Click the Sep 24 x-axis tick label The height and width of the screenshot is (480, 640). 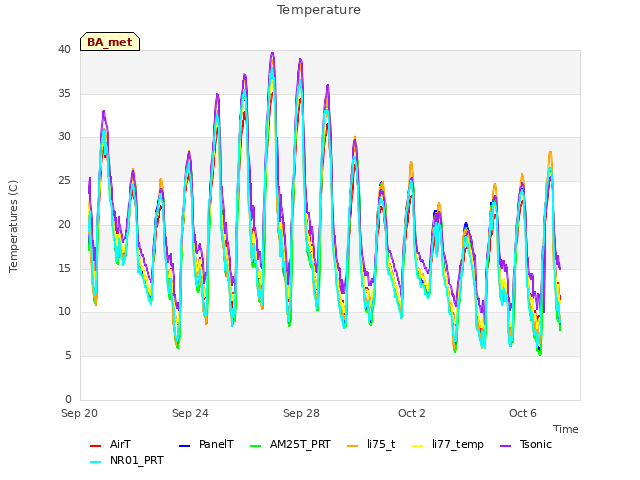coord(190,413)
